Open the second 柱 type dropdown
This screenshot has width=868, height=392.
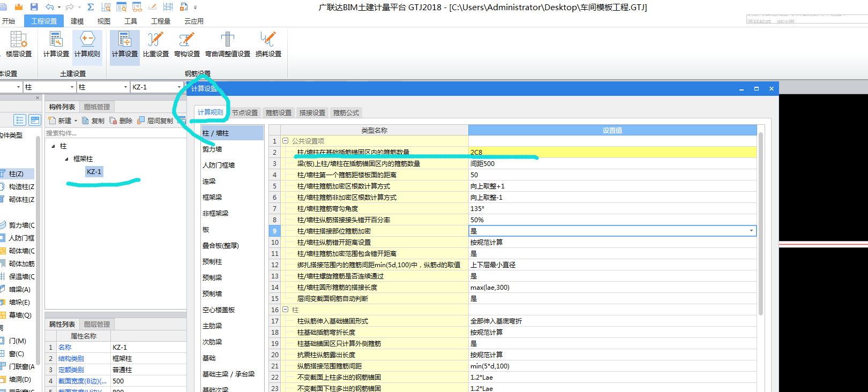[x=125, y=87]
